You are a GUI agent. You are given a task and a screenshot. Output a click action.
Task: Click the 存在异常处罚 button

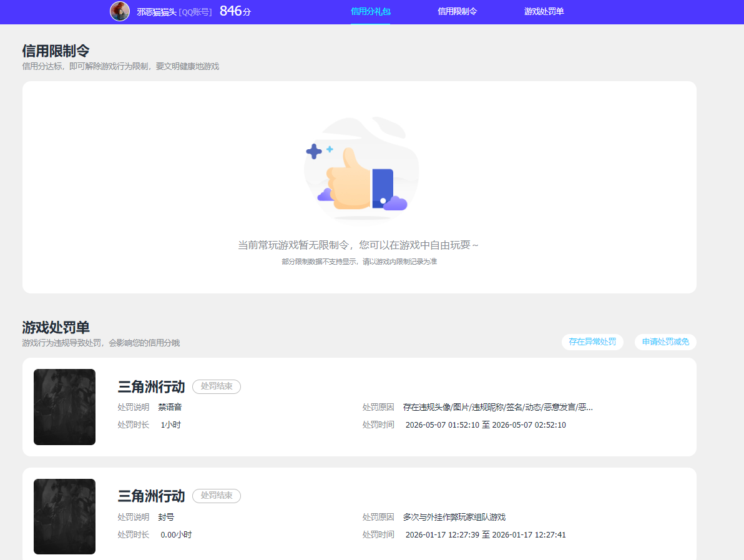(592, 341)
